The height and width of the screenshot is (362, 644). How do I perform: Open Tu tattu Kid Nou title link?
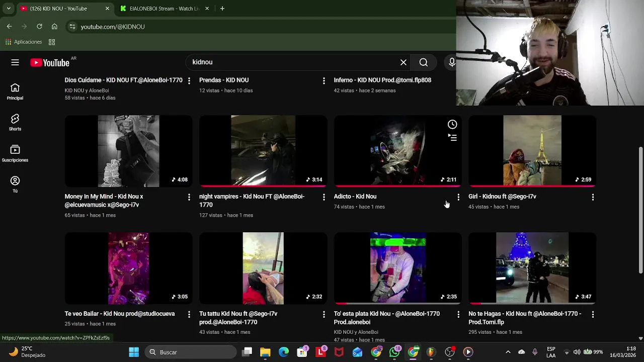coord(238,318)
